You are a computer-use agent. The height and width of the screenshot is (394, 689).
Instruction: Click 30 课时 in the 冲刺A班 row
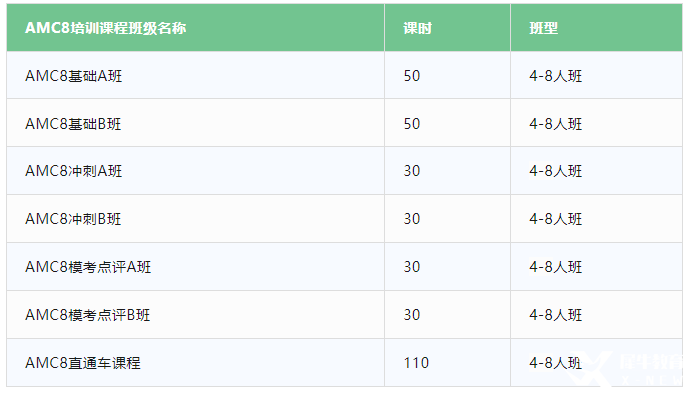[412, 171]
